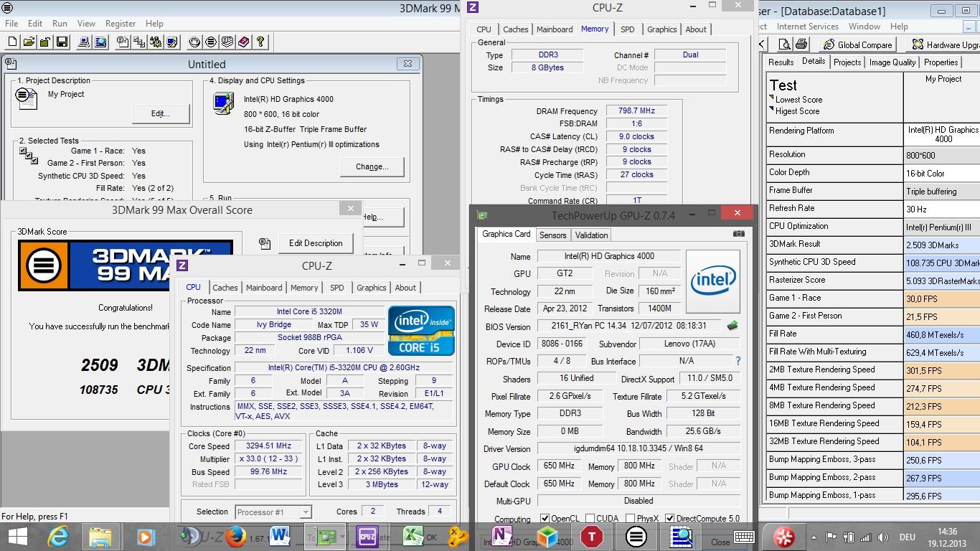Click the DRAM Frequency 798.7 MHz value
The height and width of the screenshot is (551, 980).
pyautogui.click(x=636, y=111)
